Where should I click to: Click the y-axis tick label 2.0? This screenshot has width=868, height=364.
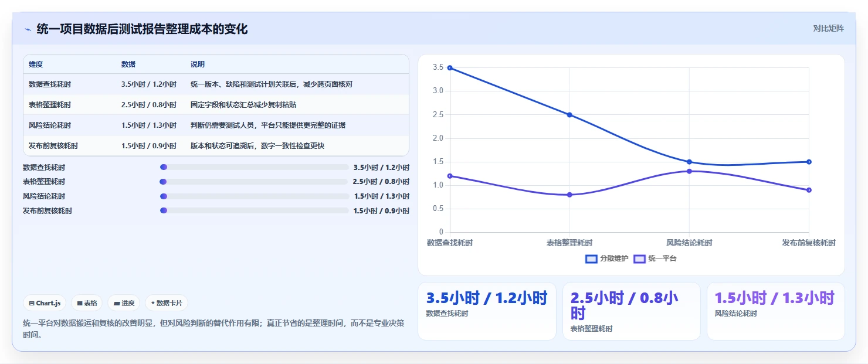point(438,138)
